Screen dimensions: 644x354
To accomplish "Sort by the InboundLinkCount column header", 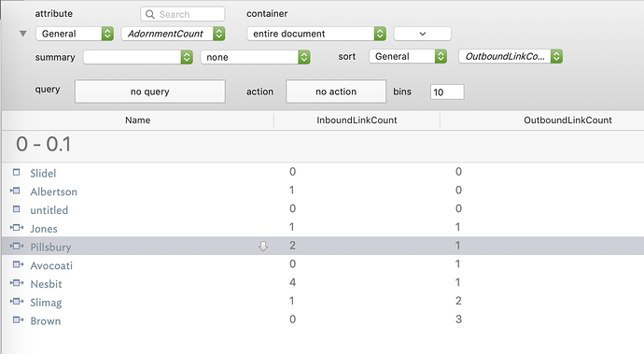I will coord(357,120).
